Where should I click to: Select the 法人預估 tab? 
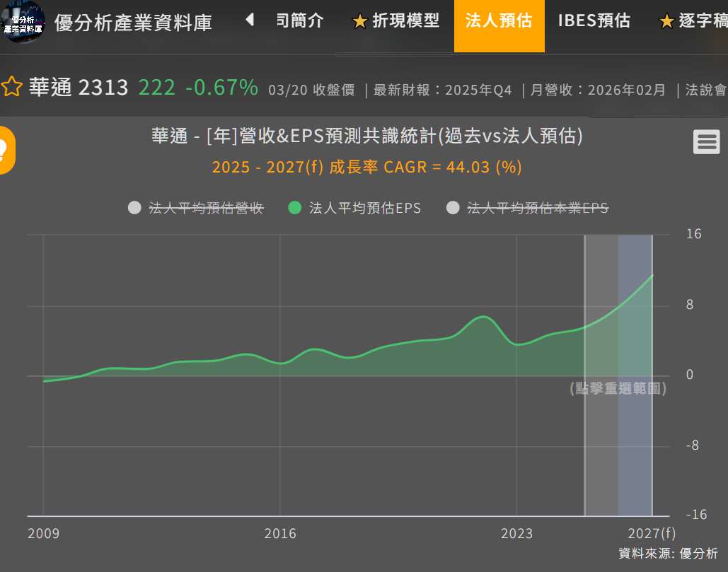click(x=499, y=21)
